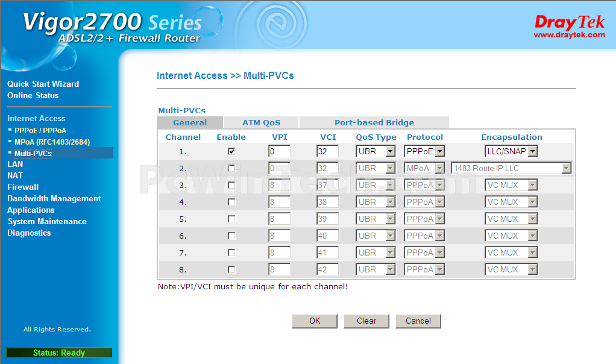Image resolution: width=616 pixels, height=364 pixels.
Task: Click channel 8 VCI field showing 42
Action: point(328,269)
